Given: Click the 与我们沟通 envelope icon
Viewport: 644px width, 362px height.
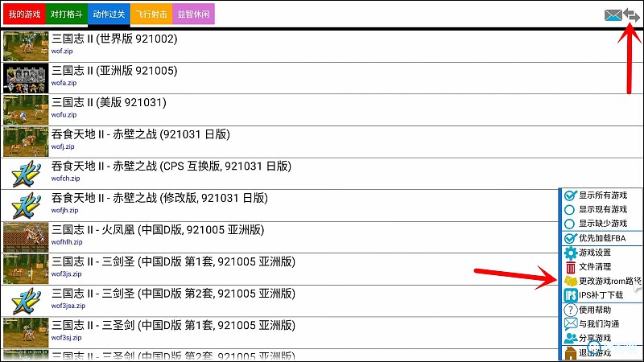Looking at the screenshot, I should (571, 324).
